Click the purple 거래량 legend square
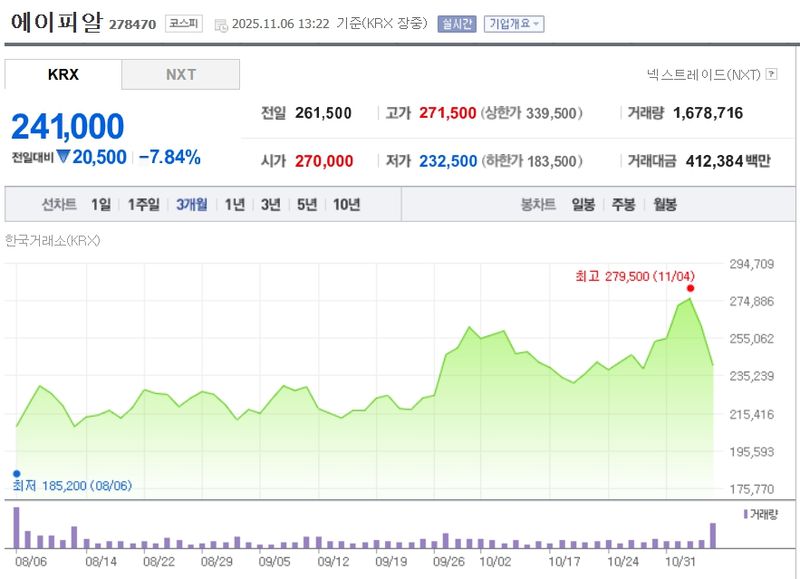The image size is (800, 579). click(x=745, y=513)
